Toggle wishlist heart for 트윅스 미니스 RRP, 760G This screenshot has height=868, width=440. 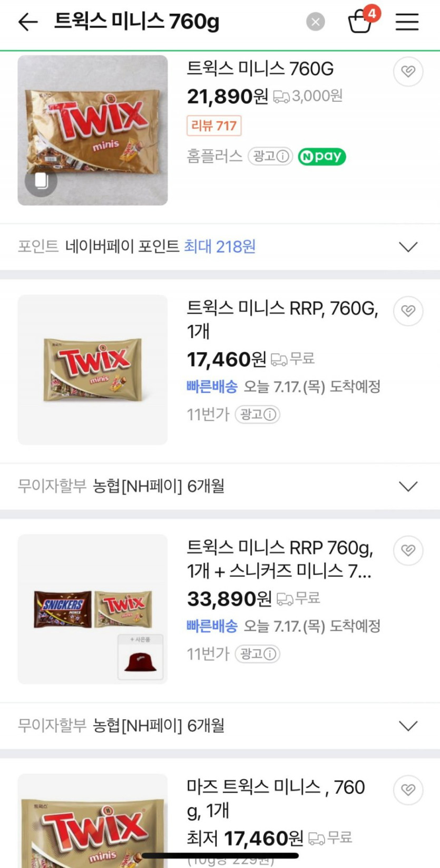point(408,311)
